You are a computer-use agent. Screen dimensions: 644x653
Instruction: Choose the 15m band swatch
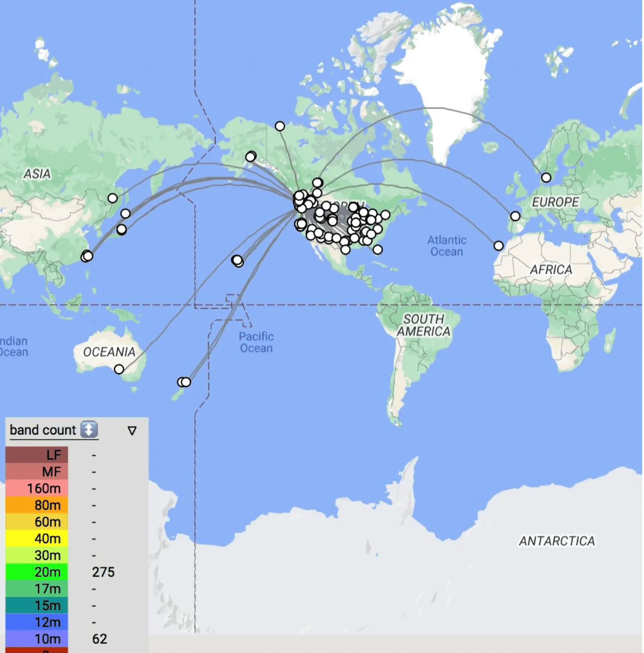[37, 605]
